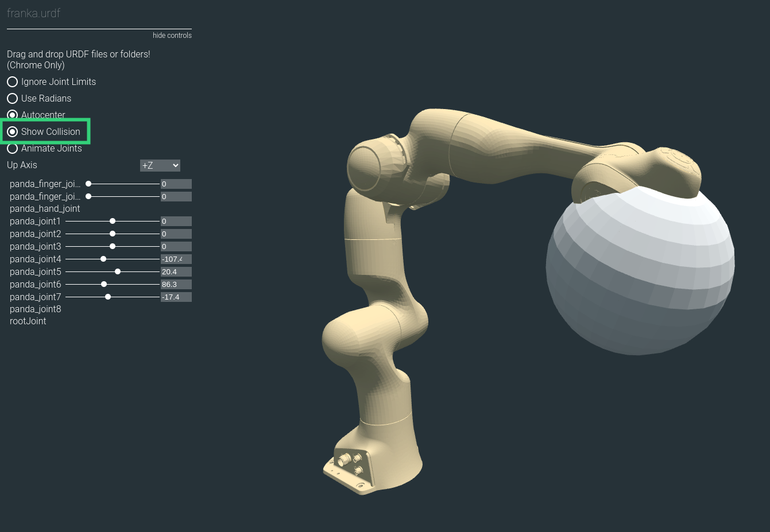Open the Up Axis dropdown
The height and width of the screenshot is (532, 770).
[x=160, y=165]
